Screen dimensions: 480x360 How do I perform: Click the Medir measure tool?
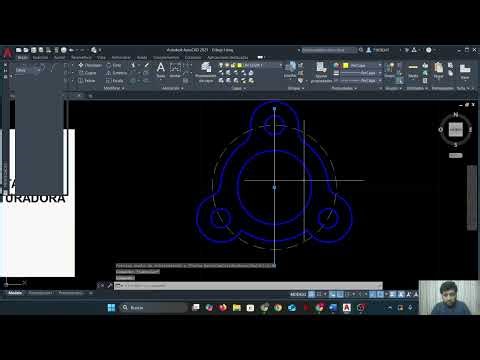point(413,70)
